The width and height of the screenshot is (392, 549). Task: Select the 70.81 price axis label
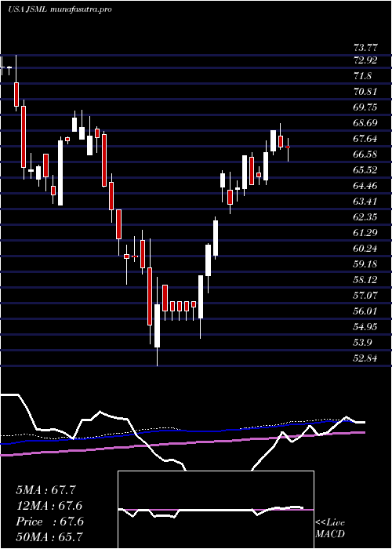[x=365, y=92]
